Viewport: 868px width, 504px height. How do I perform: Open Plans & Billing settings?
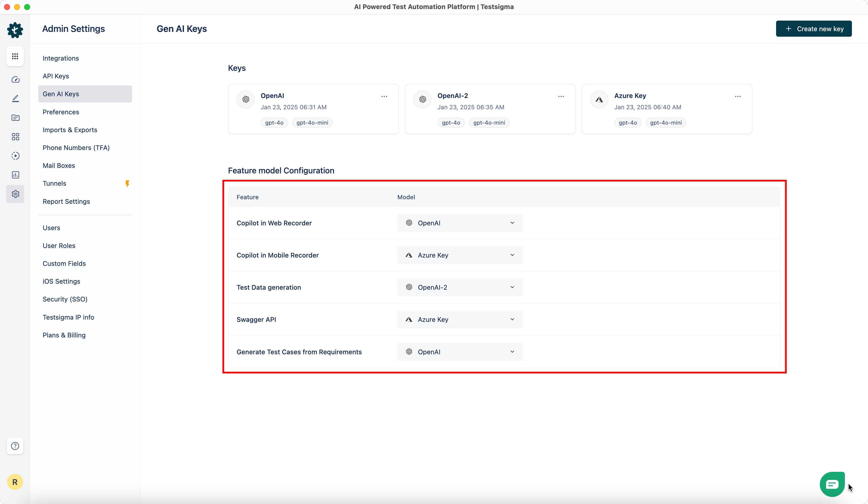pyautogui.click(x=64, y=335)
